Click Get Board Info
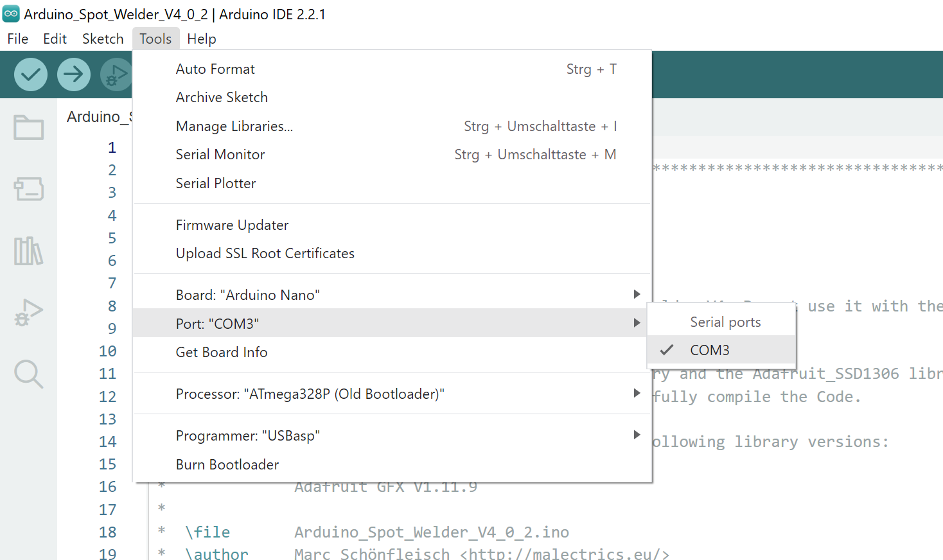 tap(392, 352)
